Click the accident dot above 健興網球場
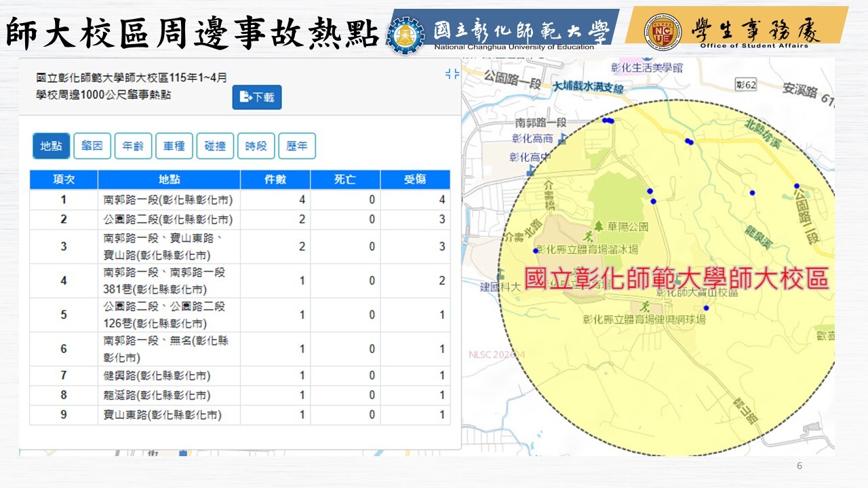Screen dimensions: 868x488 [x=706, y=308]
